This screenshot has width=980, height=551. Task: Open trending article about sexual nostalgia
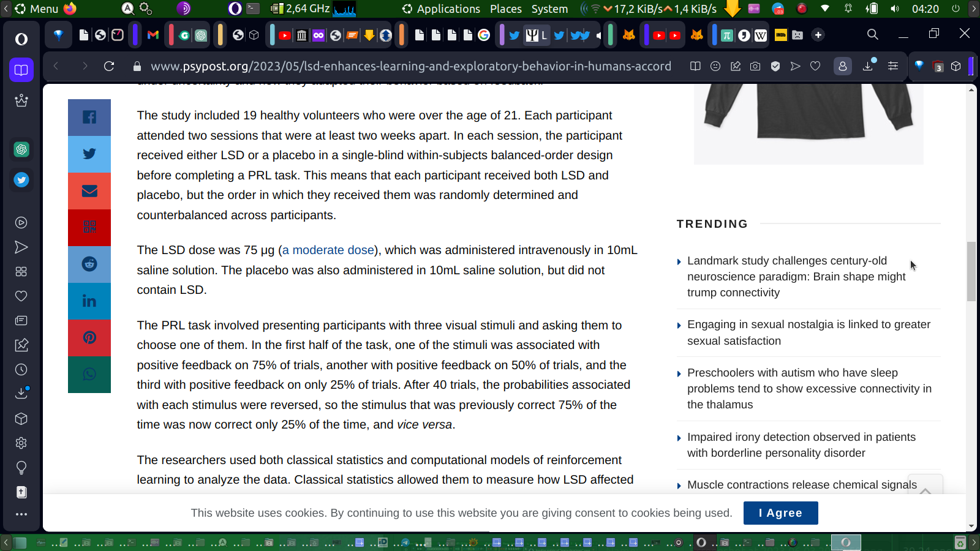click(809, 332)
